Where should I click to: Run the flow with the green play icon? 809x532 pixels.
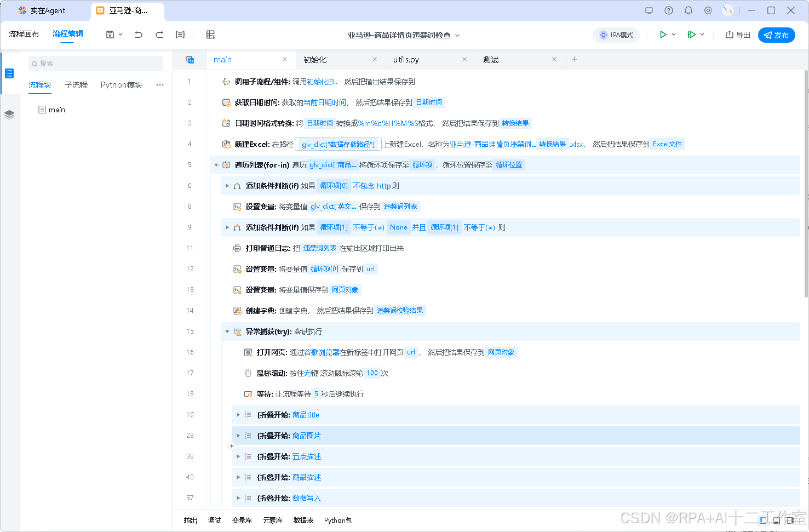663,35
